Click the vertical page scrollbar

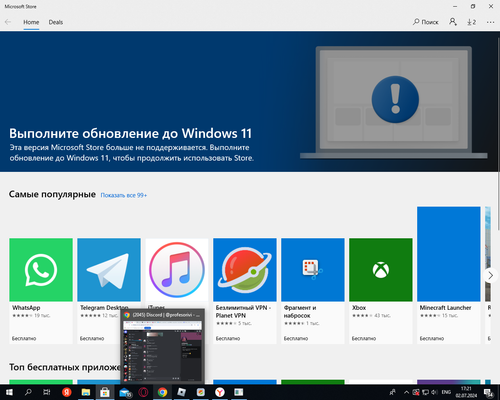[498, 133]
